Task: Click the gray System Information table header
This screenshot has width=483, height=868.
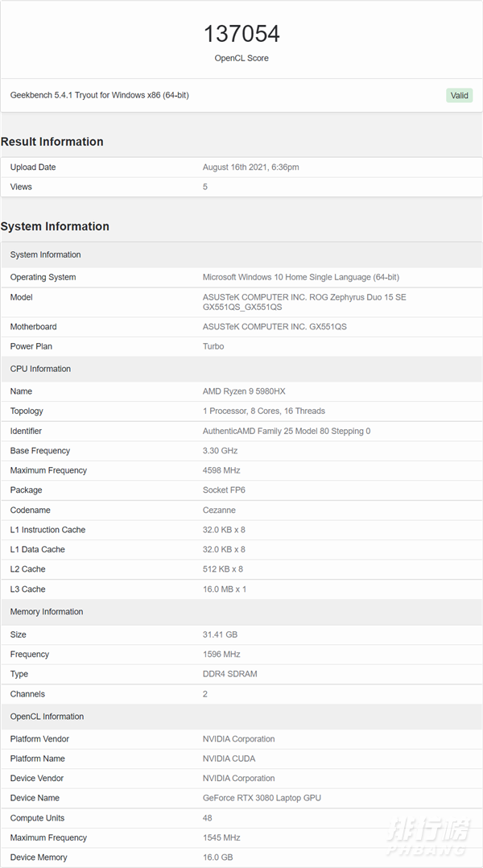Action: pyautogui.click(x=242, y=254)
